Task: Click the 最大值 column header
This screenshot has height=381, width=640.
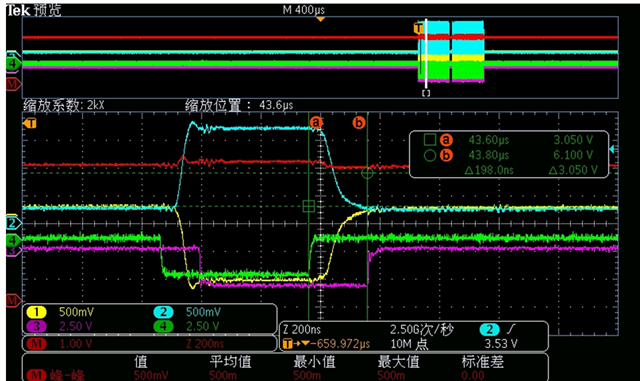Action: (x=398, y=362)
